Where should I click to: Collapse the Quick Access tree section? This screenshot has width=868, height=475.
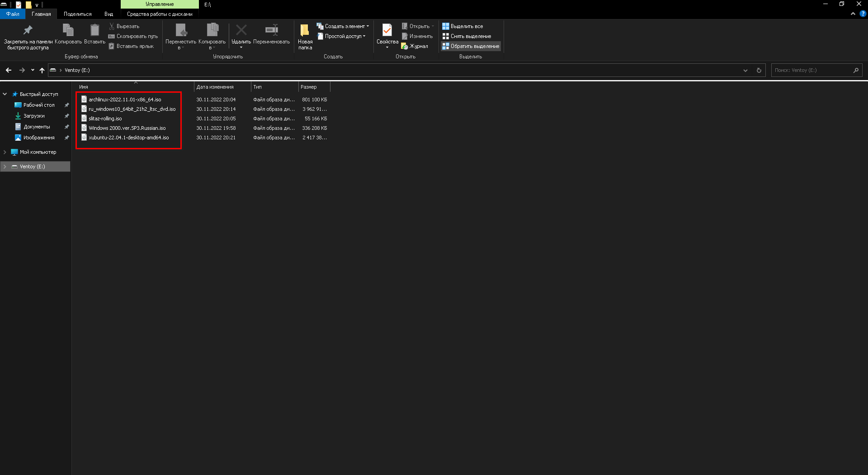tap(5, 94)
